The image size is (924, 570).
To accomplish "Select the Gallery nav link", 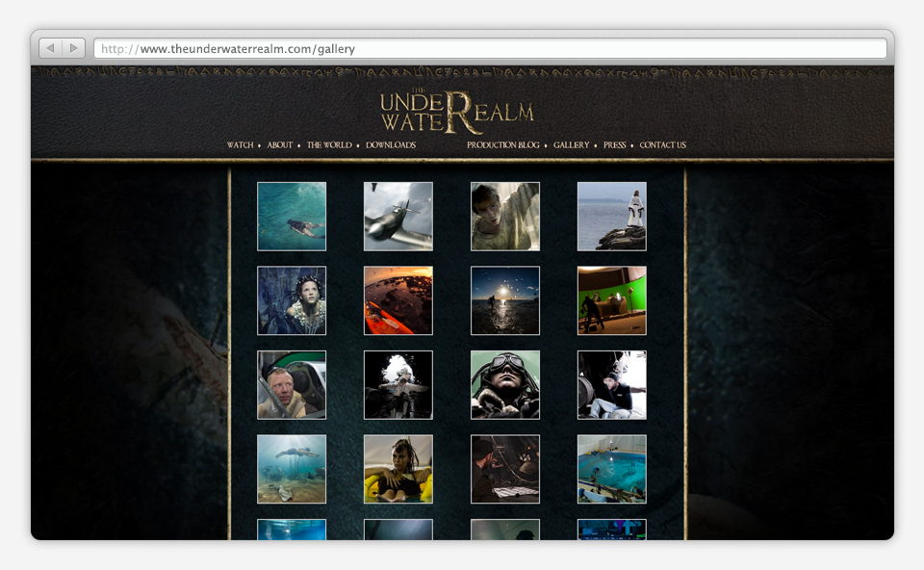I will pos(571,145).
